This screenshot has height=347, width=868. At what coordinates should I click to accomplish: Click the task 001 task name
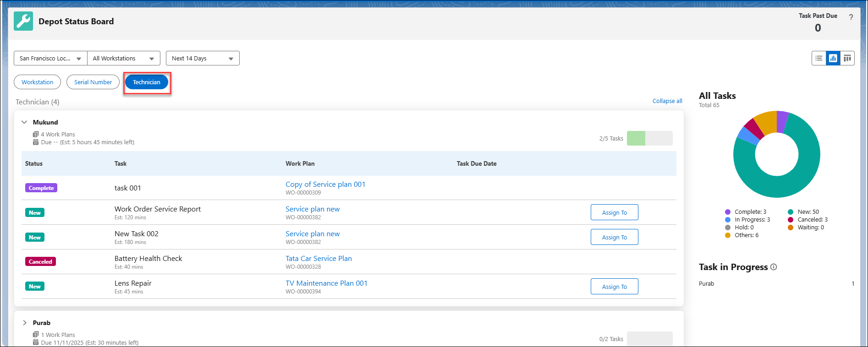pos(128,188)
